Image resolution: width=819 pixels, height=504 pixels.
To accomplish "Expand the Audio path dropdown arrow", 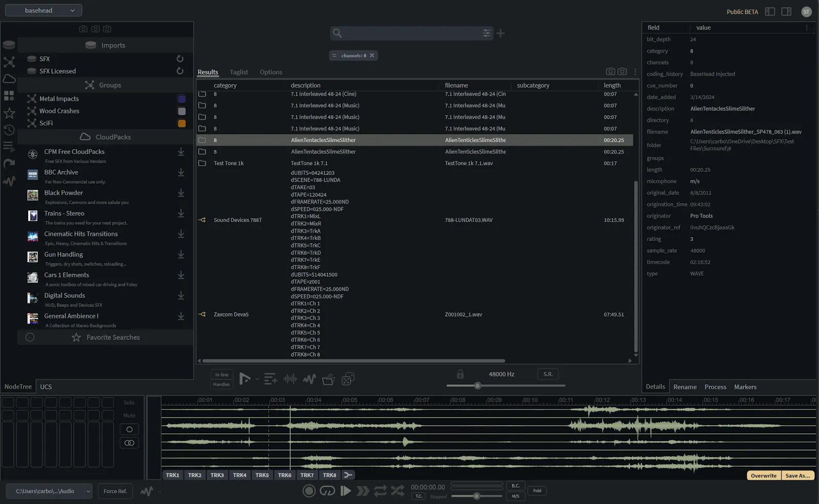I will click(x=88, y=491).
